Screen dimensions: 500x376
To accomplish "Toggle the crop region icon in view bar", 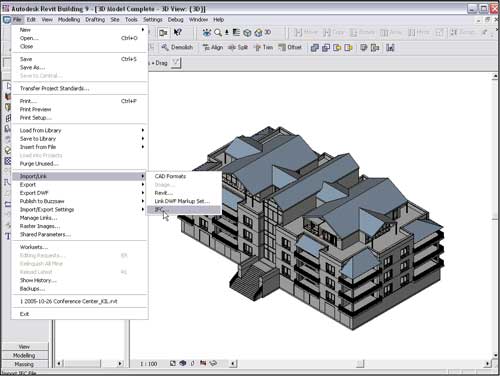I will tap(203, 363).
